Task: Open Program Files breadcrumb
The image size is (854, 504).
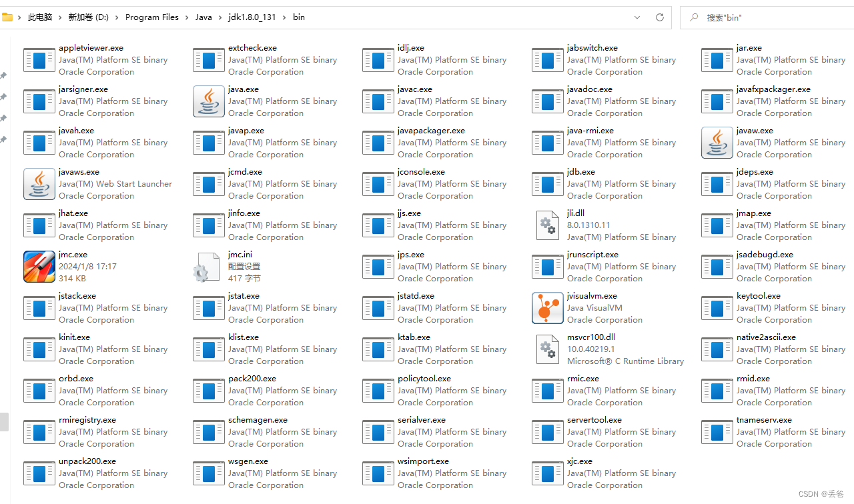Action: tap(152, 17)
